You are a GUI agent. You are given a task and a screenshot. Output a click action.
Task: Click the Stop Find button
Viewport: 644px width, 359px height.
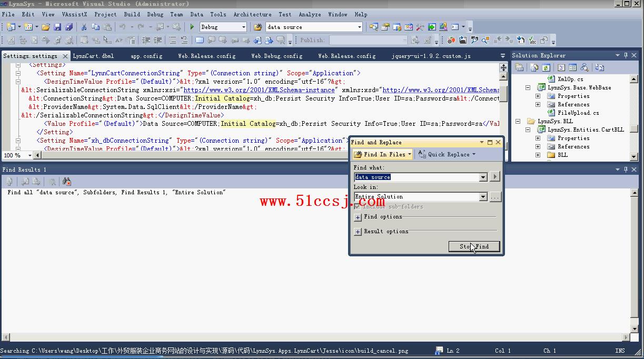click(474, 246)
